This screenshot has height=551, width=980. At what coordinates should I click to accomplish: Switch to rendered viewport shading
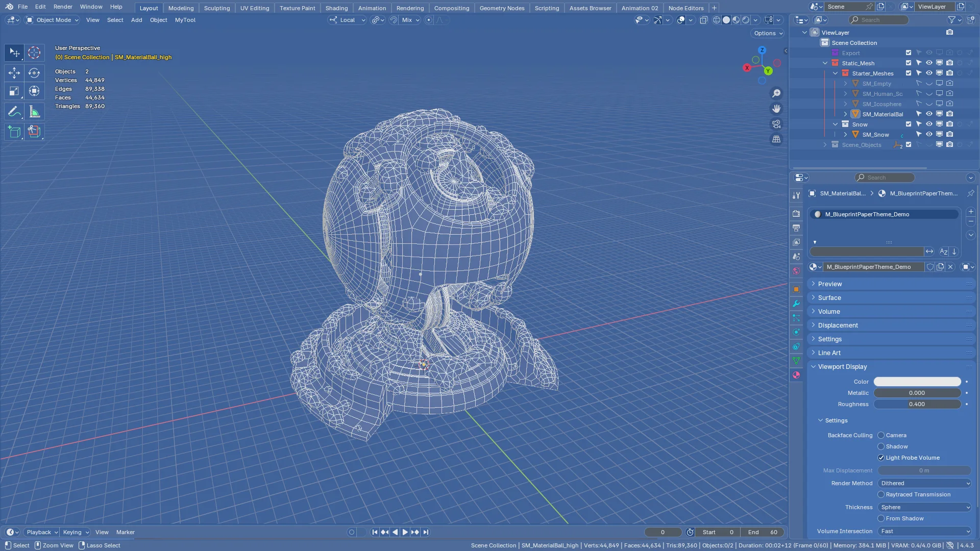click(746, 20)
